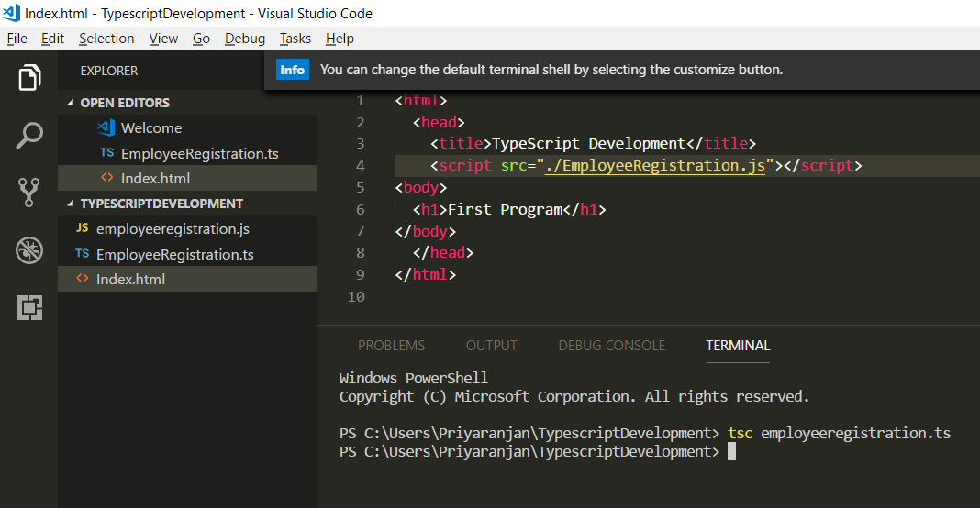
Task: Open the View menu
Action: [163, 39]
